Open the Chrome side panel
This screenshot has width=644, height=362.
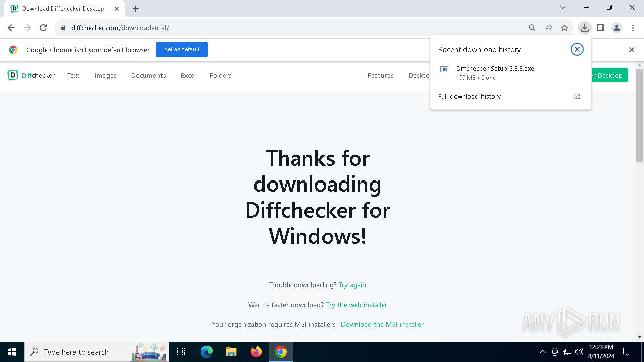click(x=601, y=28)
